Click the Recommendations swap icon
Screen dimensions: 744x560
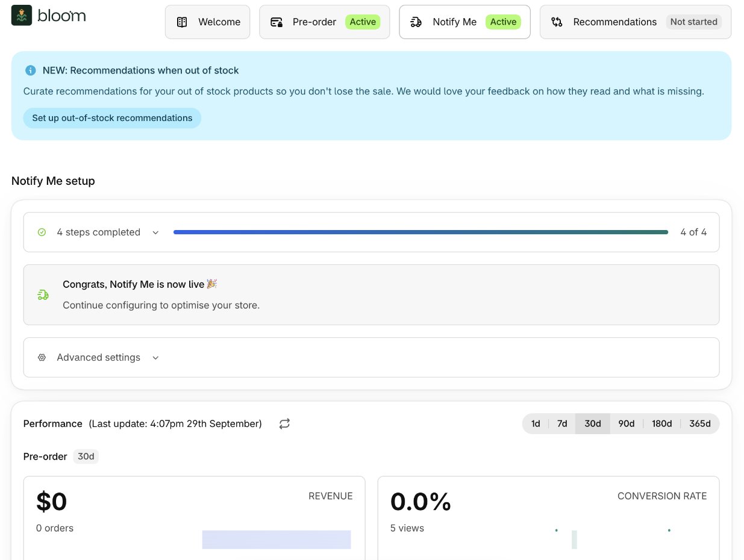557,22
